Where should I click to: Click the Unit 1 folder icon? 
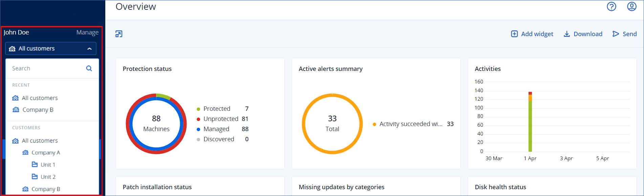pyautogui.click(x=35, y=165)
